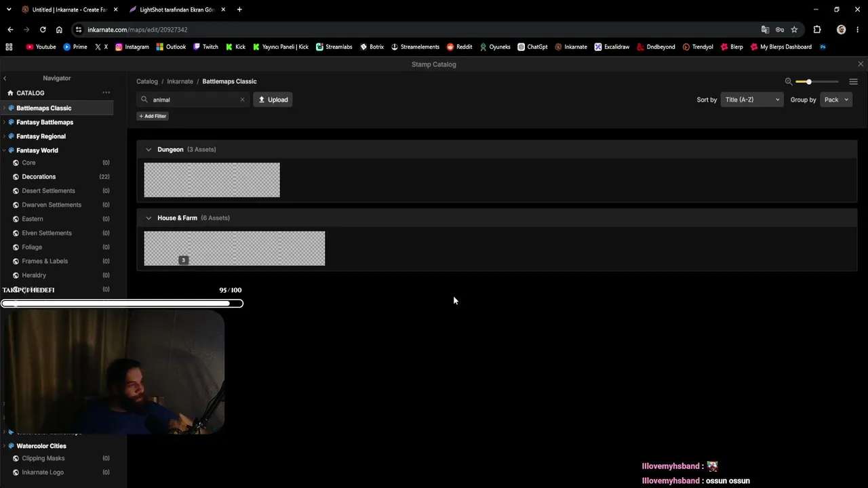Image resolution: width=868 pixels, height=488 pixels.
Task: Expand the Fantasy Battlemaps tree node
Action: pos(4,122)
